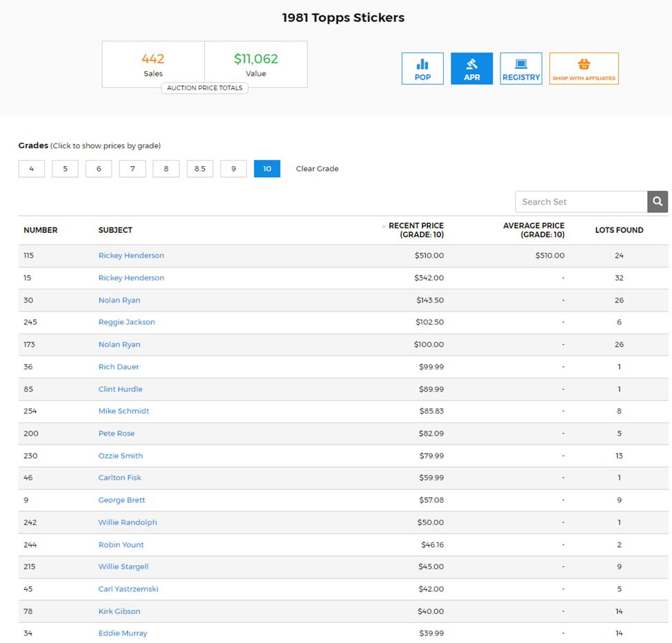Image resolution: width=672 pixels, height=643 pixels.
Task: Open Nolan Ryan card number 173
Action: 119,344
